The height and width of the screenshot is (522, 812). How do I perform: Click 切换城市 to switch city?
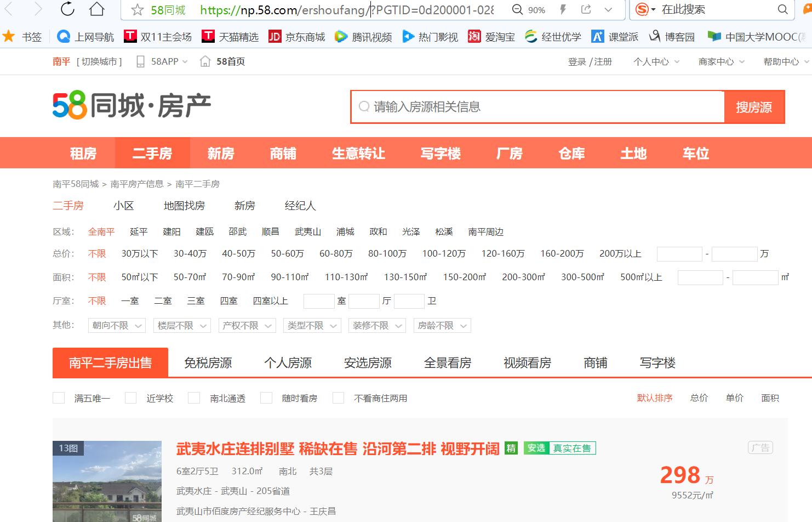coord(99,61)
